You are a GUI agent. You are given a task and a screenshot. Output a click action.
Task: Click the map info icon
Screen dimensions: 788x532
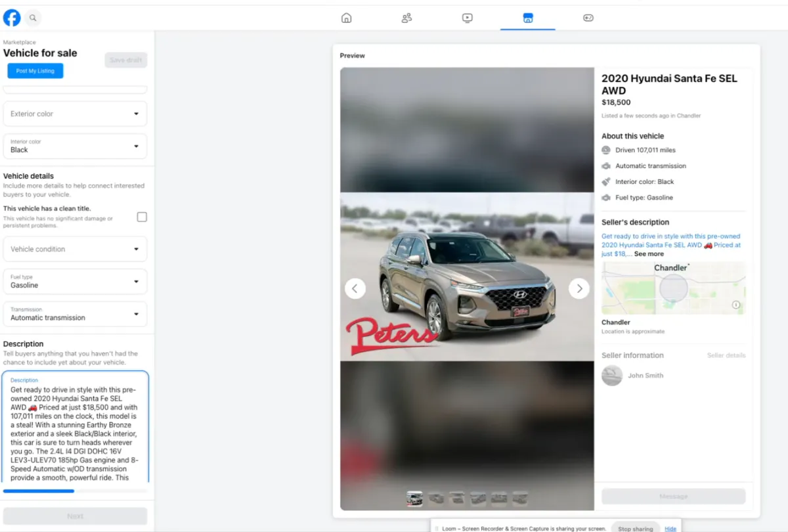(736, 305)
